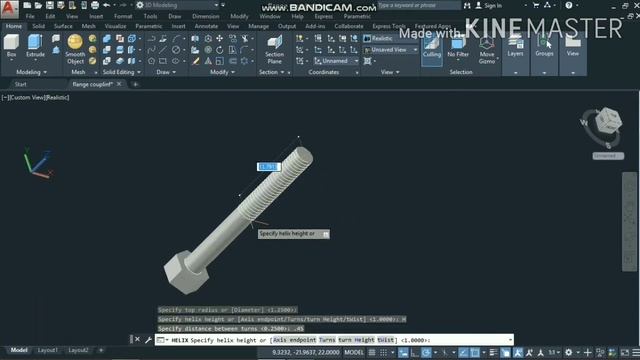
Task: Select the Box modeling tool
Action: pyautogui.click(x=11, y=46)
